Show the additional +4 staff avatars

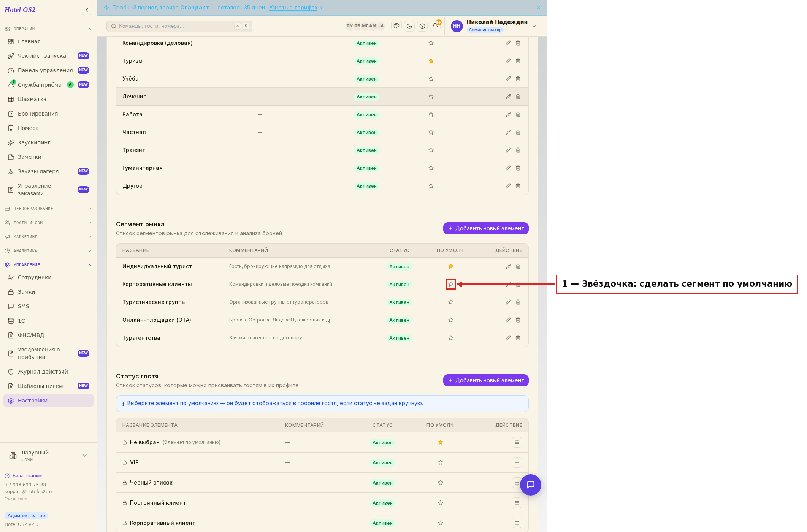point(381,26)
